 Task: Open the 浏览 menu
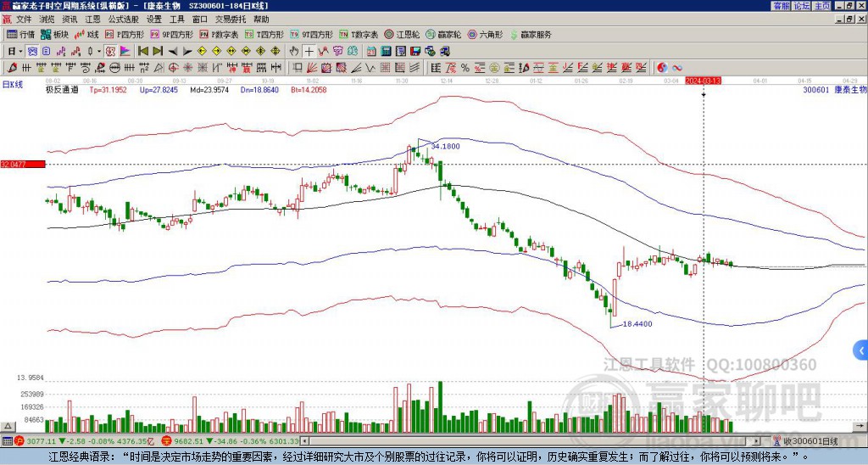tap(47, 20)
